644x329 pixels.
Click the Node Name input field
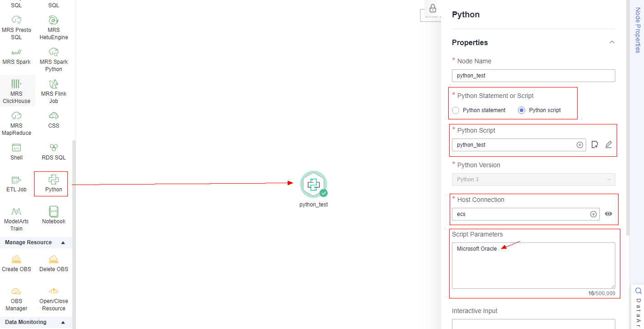pyautogui.click(x=533, y=76)
